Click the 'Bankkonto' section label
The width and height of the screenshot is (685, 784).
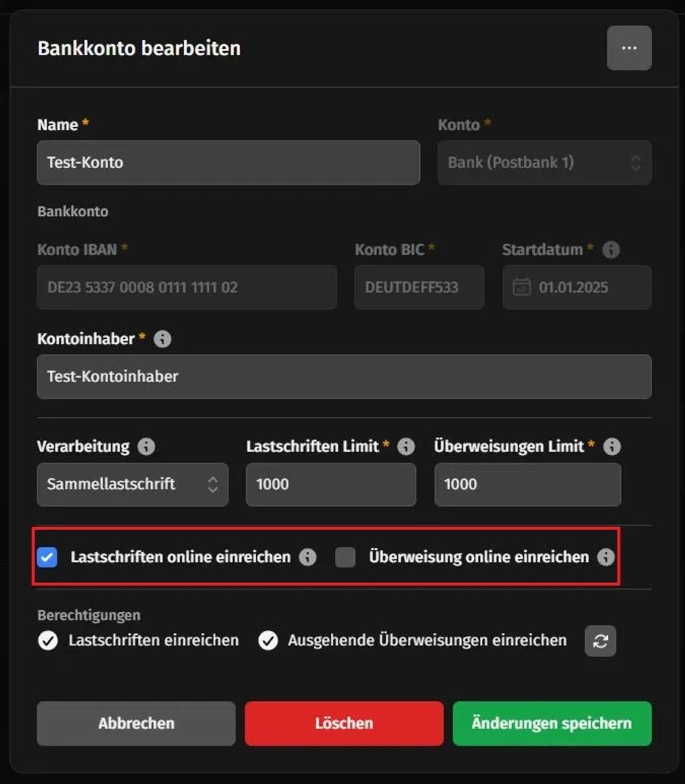(x=73, y=212)
